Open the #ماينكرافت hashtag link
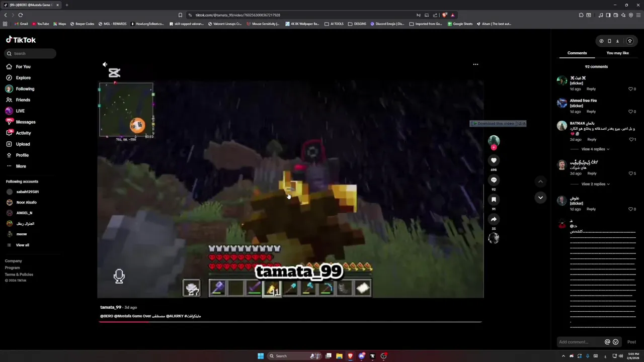This screenshot has height=362, width=644. click(193, 316)
